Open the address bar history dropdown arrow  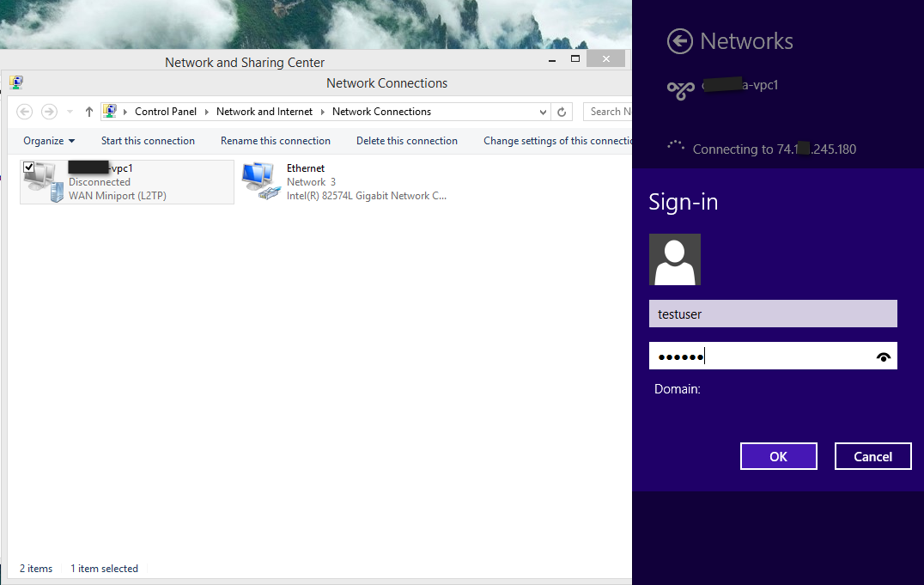pyautogui.click(x=542, y=112)
